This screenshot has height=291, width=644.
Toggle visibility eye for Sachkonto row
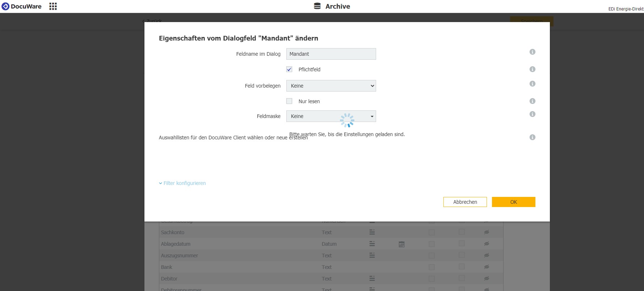[487, 232]
